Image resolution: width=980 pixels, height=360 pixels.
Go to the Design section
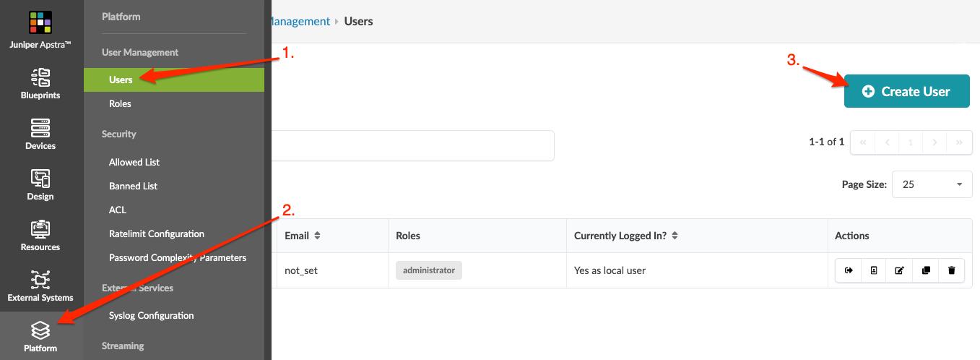40,184
